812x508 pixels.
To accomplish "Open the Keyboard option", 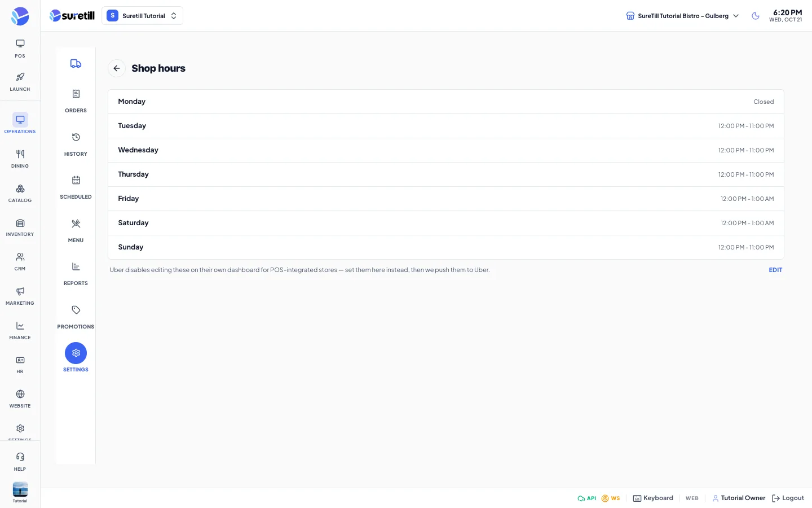I will pos(653,498).
